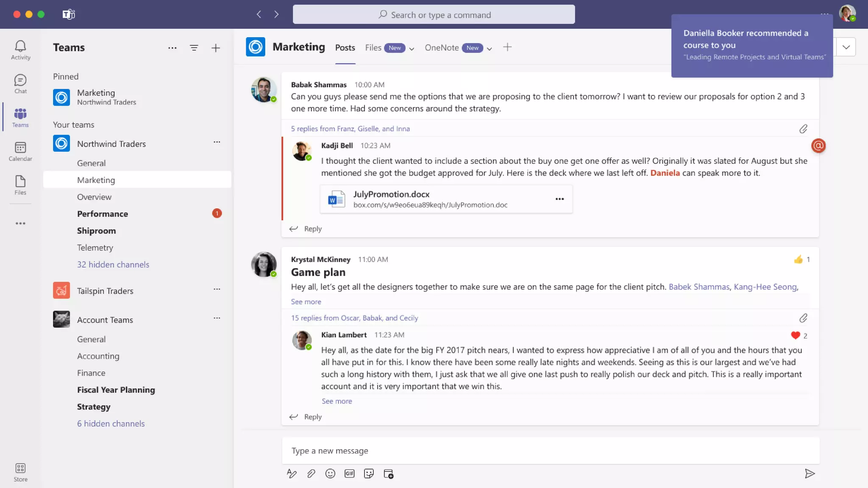Toggle thumbs up reaction on Game plan
This screenshot has width=868, height=488.
coord(798,259)
